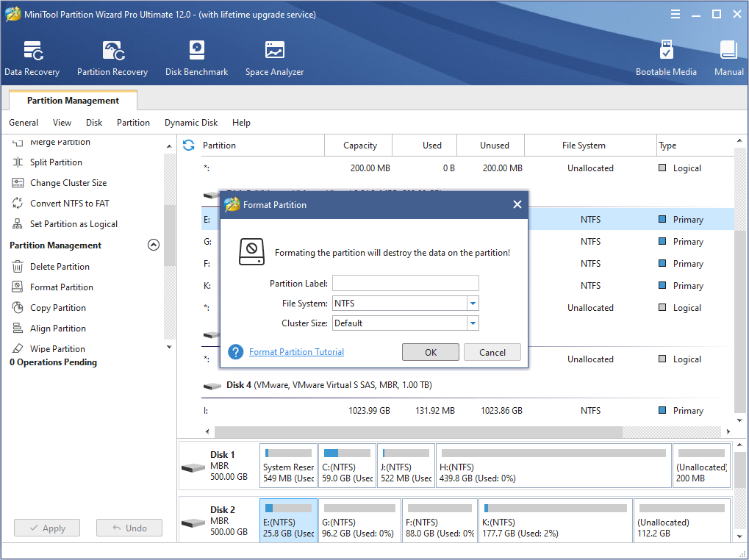The image size is (749, 560).
Task: Choose Align Partition action
Action: click(x=58, y=328)
